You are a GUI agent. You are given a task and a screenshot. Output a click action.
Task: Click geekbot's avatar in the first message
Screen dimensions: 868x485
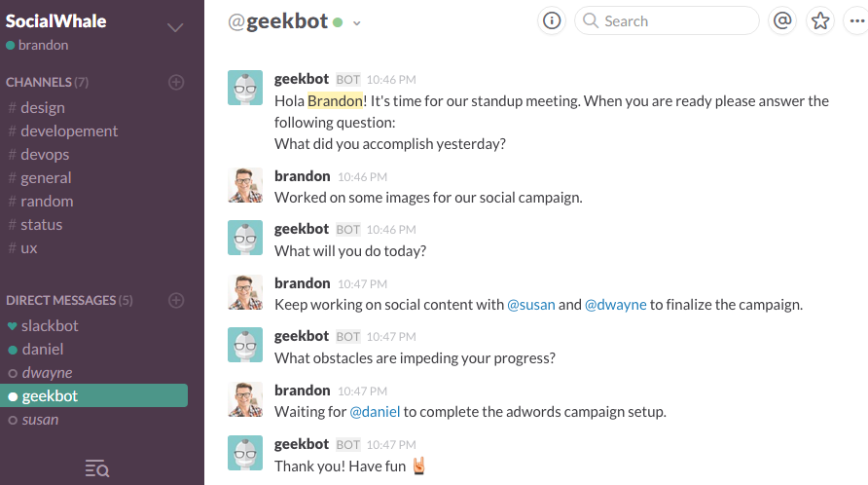[x=244, y=88]
